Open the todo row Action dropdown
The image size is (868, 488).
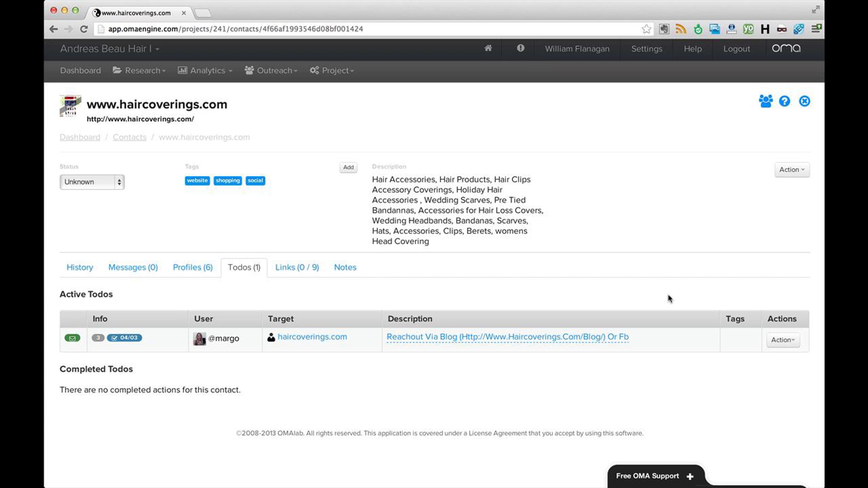(783, 340)
